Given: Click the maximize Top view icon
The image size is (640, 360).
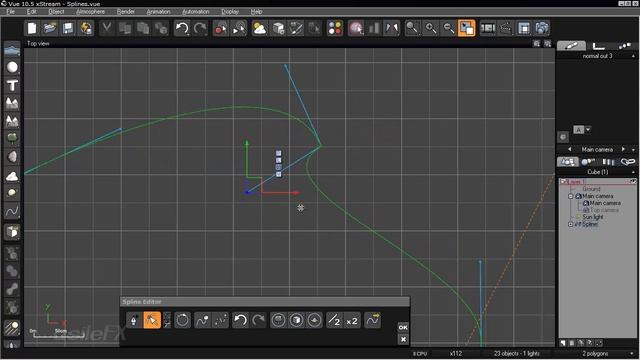Looking at the screenshot, I should click(547, 43).
